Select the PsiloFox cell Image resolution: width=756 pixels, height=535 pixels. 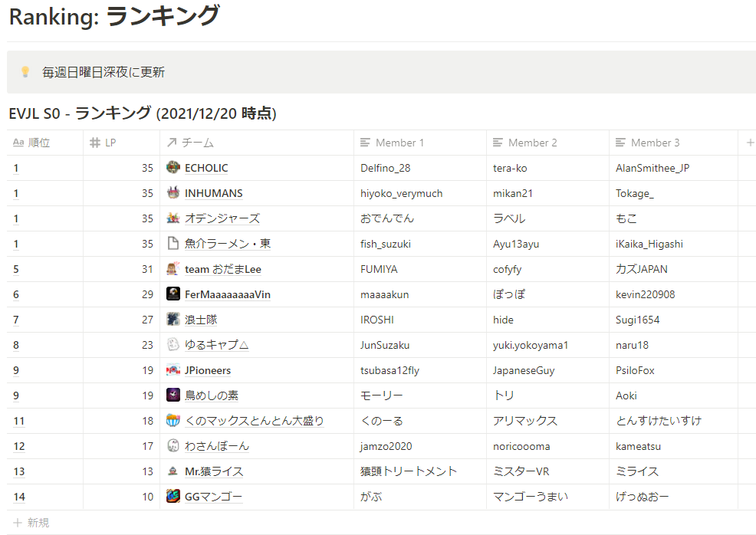(673, 370)
